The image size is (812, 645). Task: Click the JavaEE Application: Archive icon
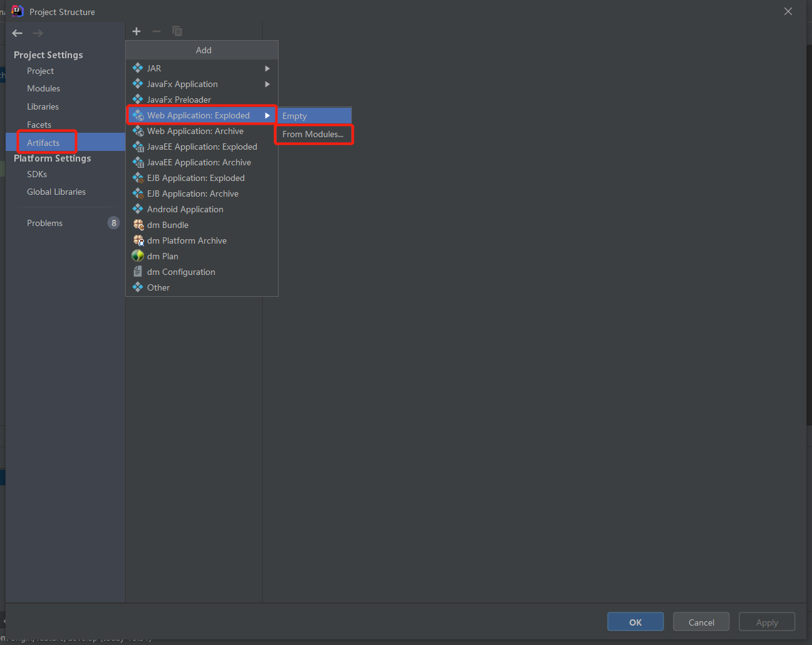138,162
